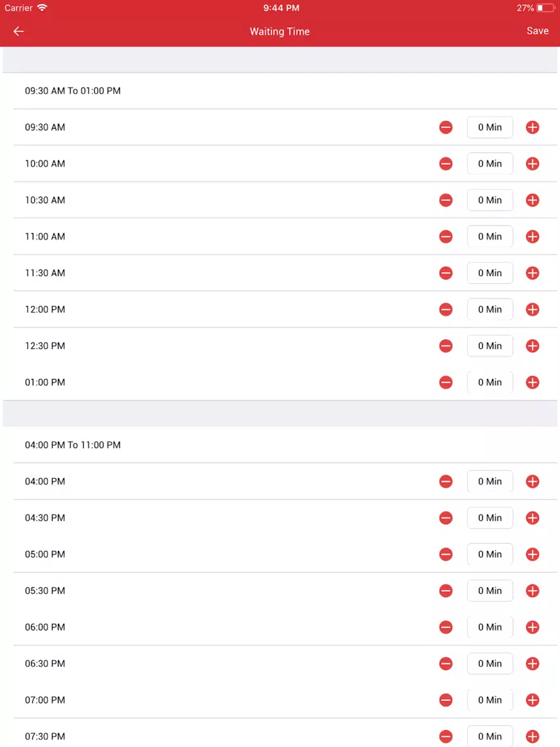The height and width of the screenshot is (747, 560).
Task: Click the plus icon for 06:30 PM
Action: [x=532, y=663]
